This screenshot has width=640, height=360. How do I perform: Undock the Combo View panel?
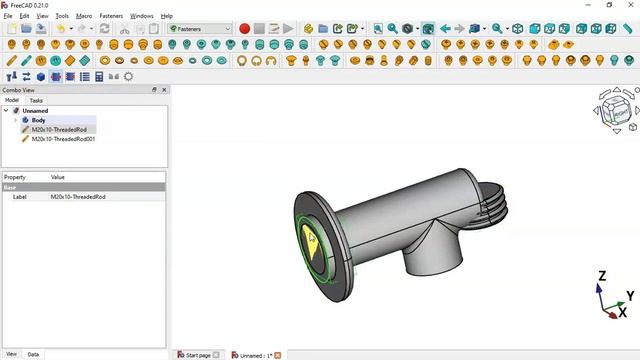154,90
